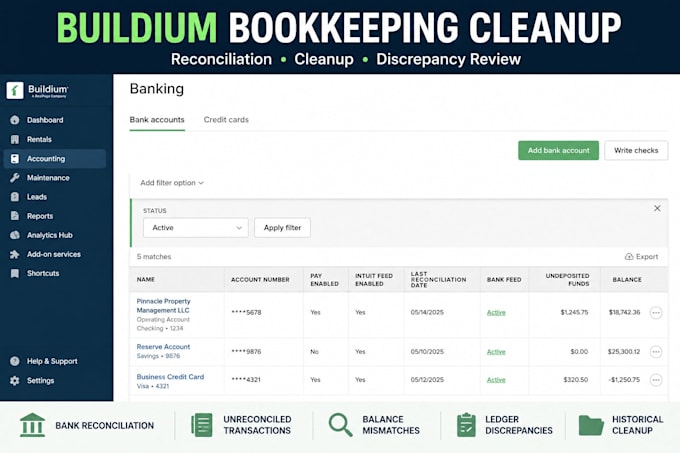680x453 pixels.
Task: Click the Historical Cleanup folder icon
Action: click(591, 425)
